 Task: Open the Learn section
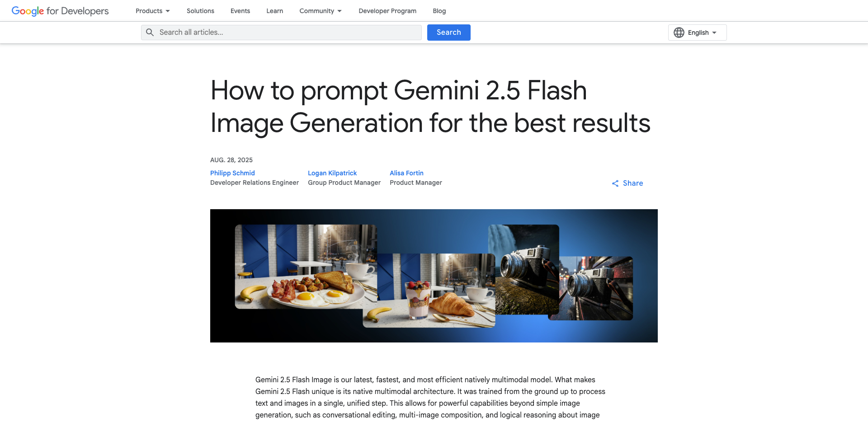pyautogui.click(x=275, y=11)
